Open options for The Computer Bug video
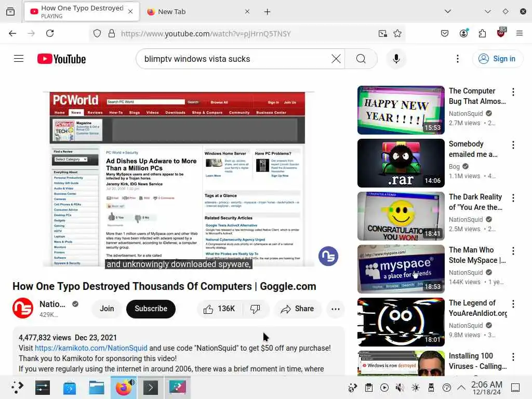Image resolution: width=532 pixels, height=399 pixels. 513,91
